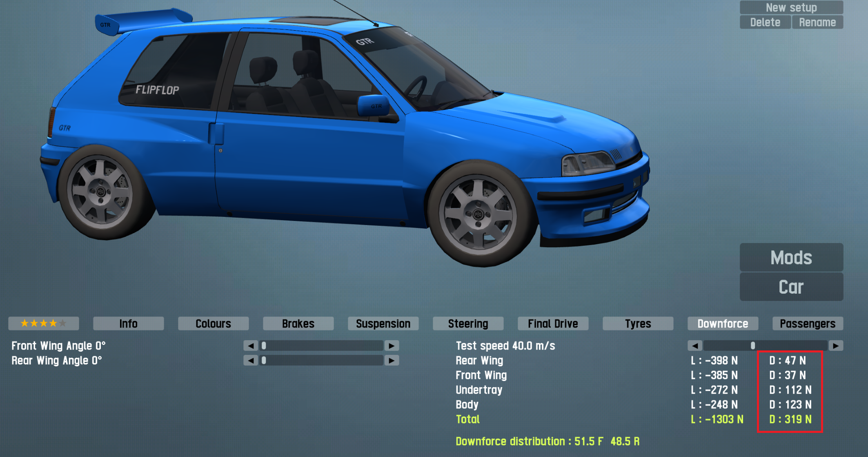Viewport: 868px width, 457px height.
Task: Click the star rating tab
Action: [43, 323]
